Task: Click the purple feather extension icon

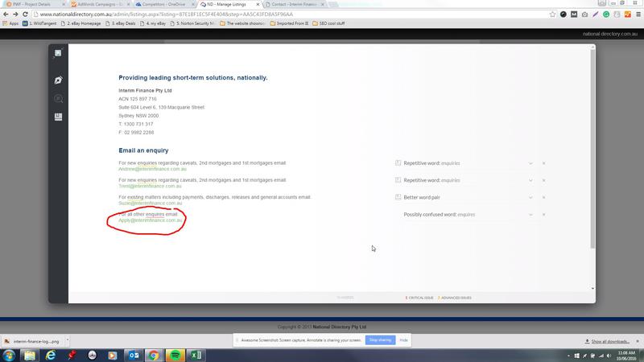Action: coord(595,14)
